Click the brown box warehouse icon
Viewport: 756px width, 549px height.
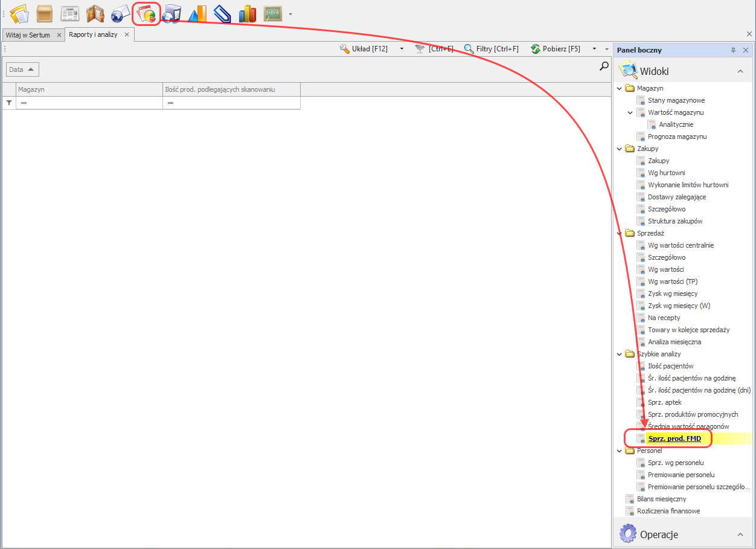(45, 13)
